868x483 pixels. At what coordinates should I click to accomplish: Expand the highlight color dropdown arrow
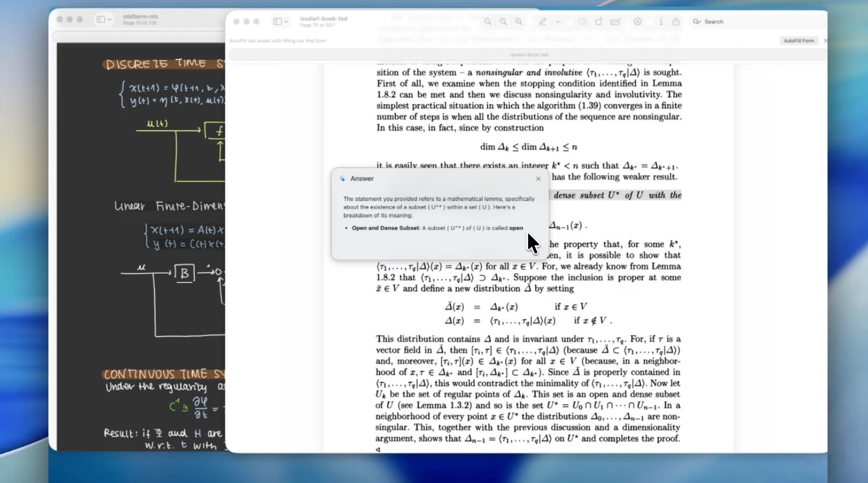(558, 22)
